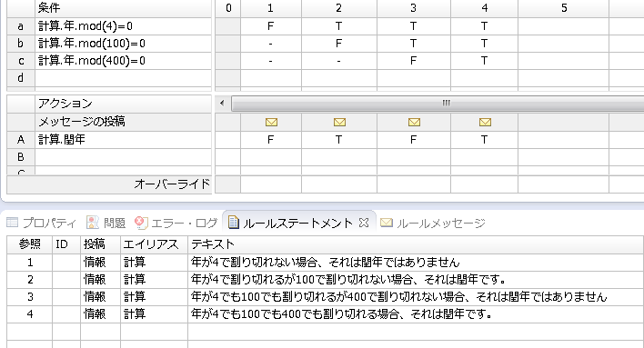The width and height of the screenshot is (644, 348).
Task: Click the 投稿 column header
Action: coord(100,244)
